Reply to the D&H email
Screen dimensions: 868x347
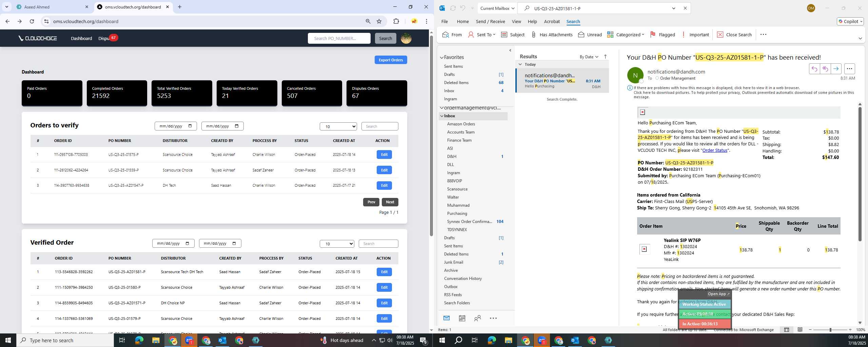click(x=814, y=69)
